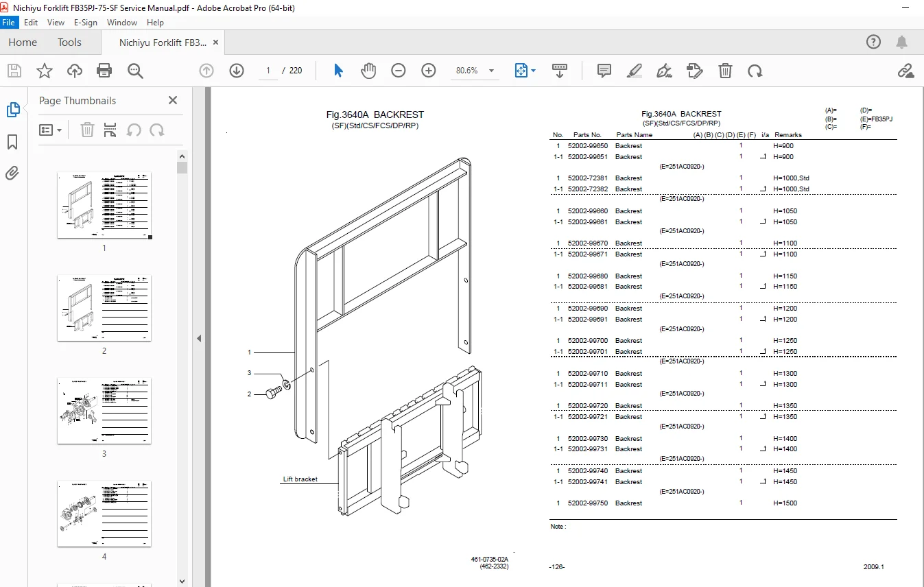Enable scrolling mode tool
The image size is (924, 587).
560,71
